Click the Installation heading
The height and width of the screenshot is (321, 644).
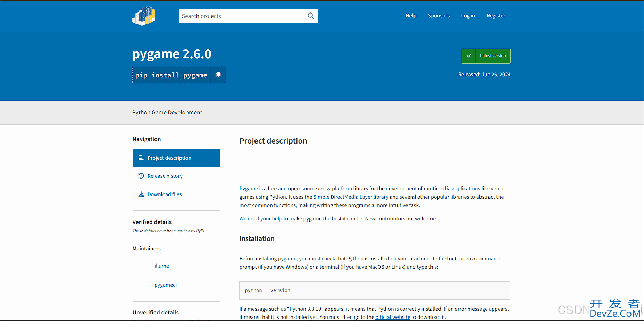click(257, 238)
